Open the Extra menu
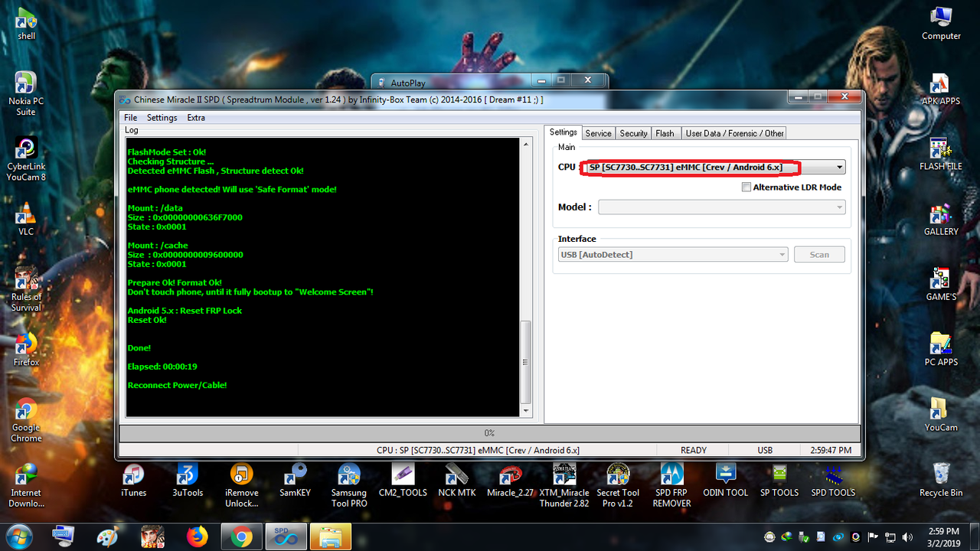Viewport: 980px width, 551px height. (196, 118)
